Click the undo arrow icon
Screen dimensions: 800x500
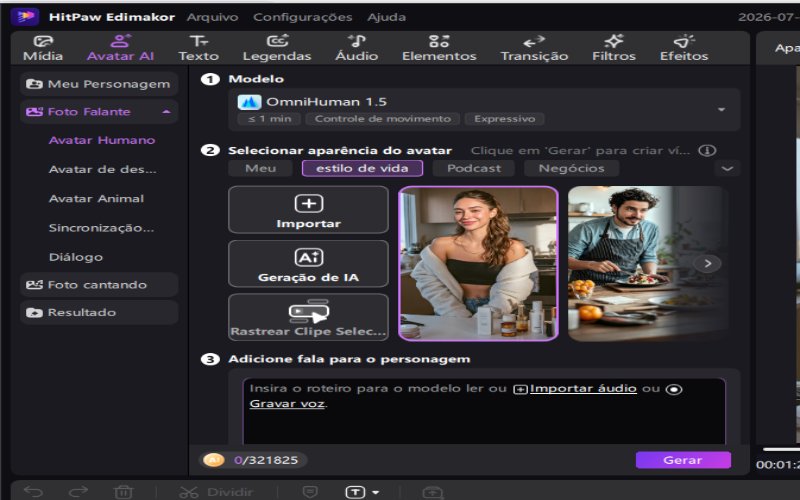pos(33,492)
